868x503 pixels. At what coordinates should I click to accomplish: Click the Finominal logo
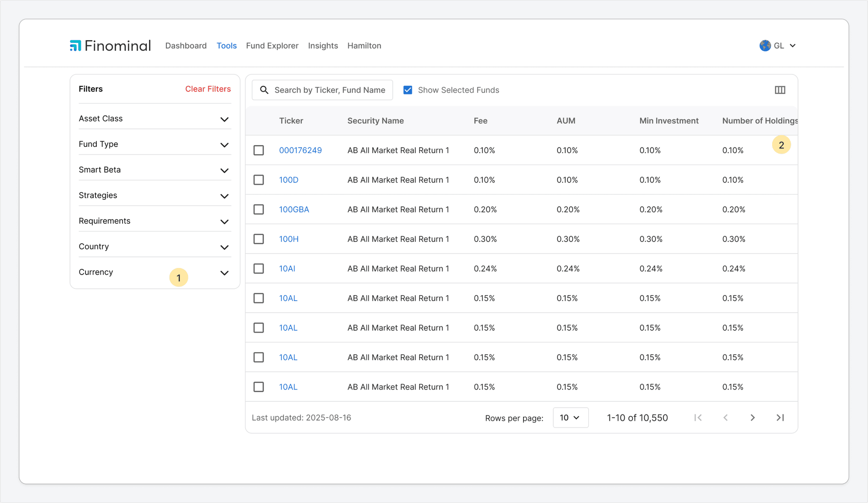(x=110, y=46)
